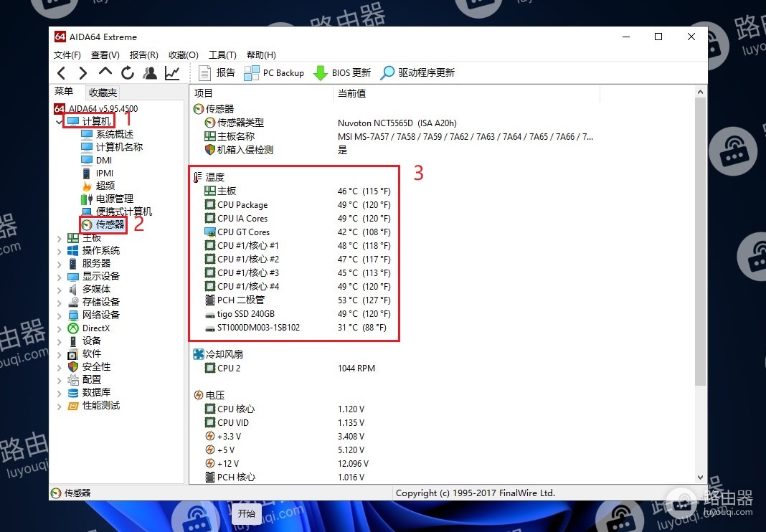Viewport: 766px width, 532px height.
Task: Open the 报告(R) menu
Action: coord(143,54)
